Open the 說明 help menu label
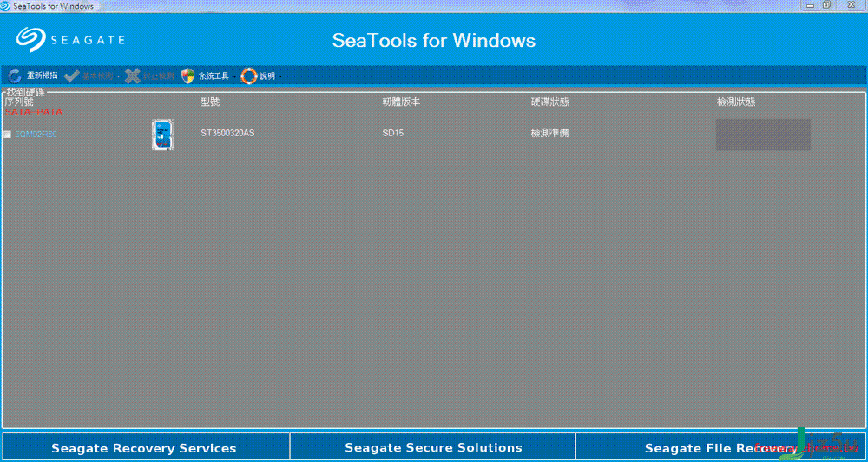The image size is (868, 462). point(267,76)
